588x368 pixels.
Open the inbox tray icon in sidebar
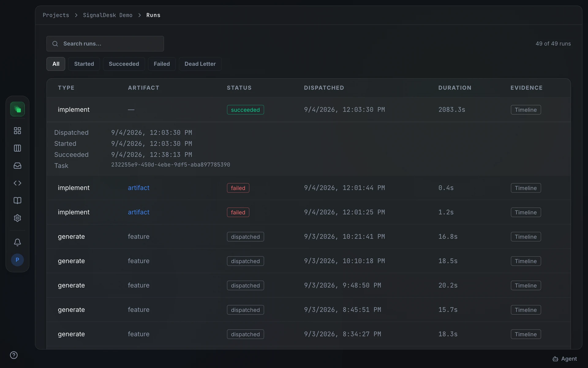click(17, 166)
